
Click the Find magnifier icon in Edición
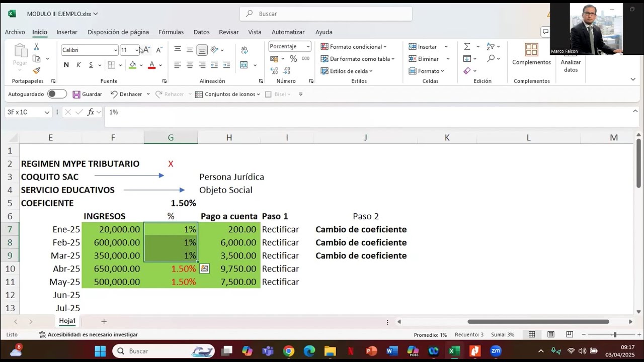coord(491,59)
